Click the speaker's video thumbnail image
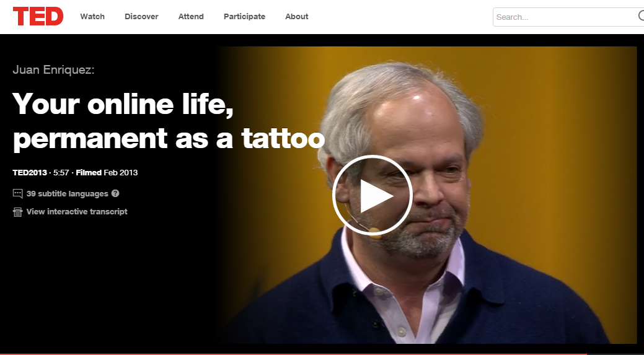This screenshot has height=355, width=644. (x=427, y=195)
